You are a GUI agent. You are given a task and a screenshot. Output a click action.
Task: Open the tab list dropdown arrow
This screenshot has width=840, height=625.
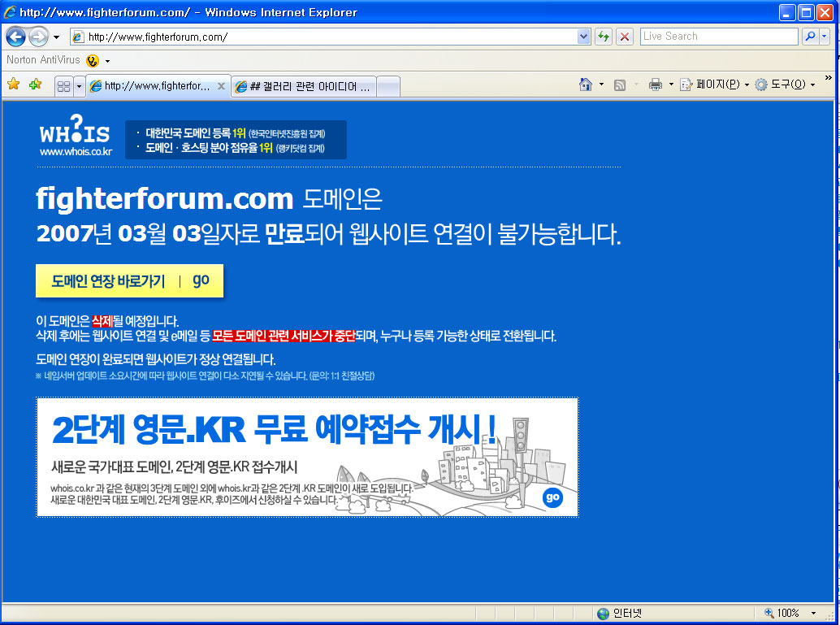[x=80, y=86]
